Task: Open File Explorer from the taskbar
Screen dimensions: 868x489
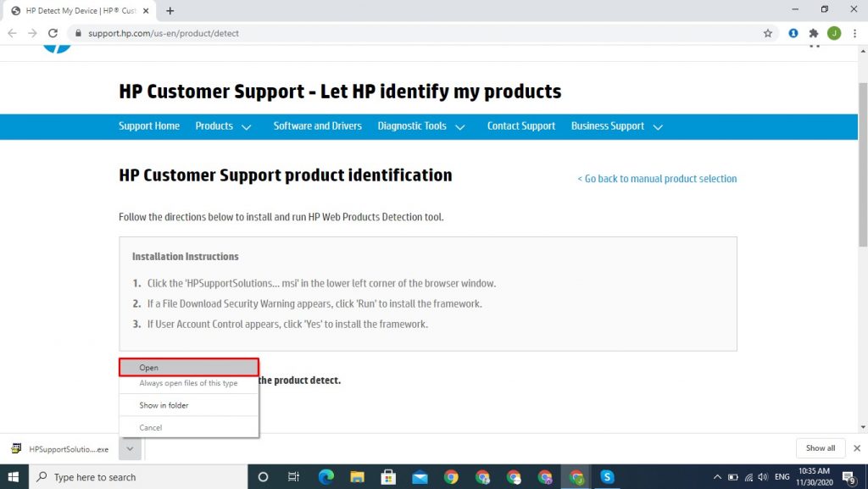Action: 357,476
